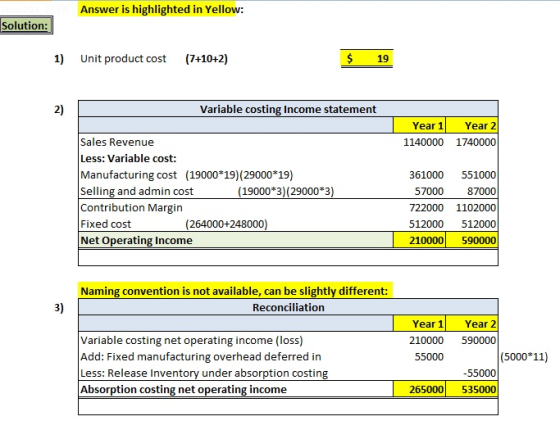Screen dimensions: 560x430
Task: Click absorption income 265000 highlighted cell
Action: tap(420, 389)
